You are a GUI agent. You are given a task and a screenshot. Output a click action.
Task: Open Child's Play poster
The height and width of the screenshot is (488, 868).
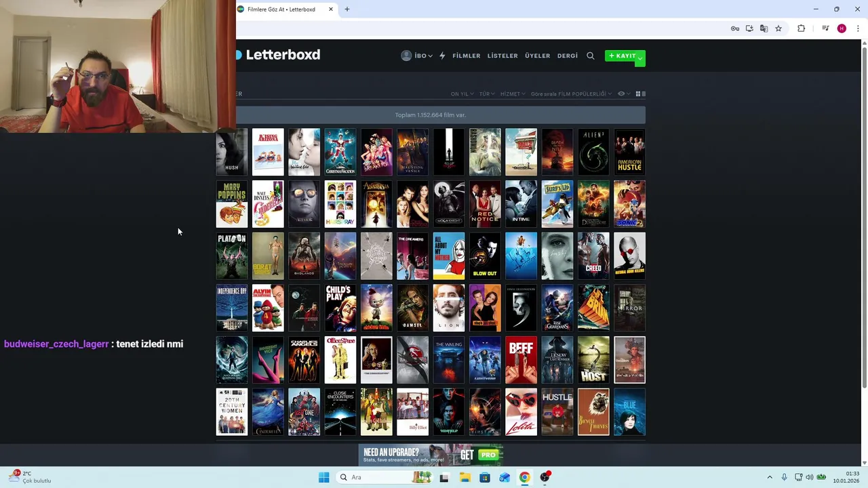coord(340,308)
